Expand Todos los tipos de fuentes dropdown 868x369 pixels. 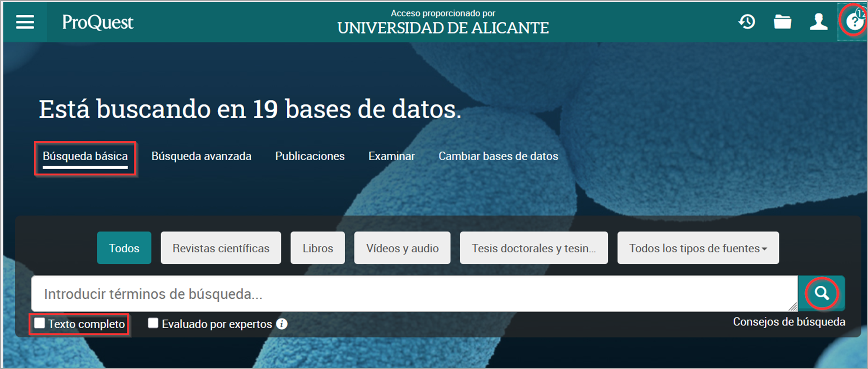point(698,248)
